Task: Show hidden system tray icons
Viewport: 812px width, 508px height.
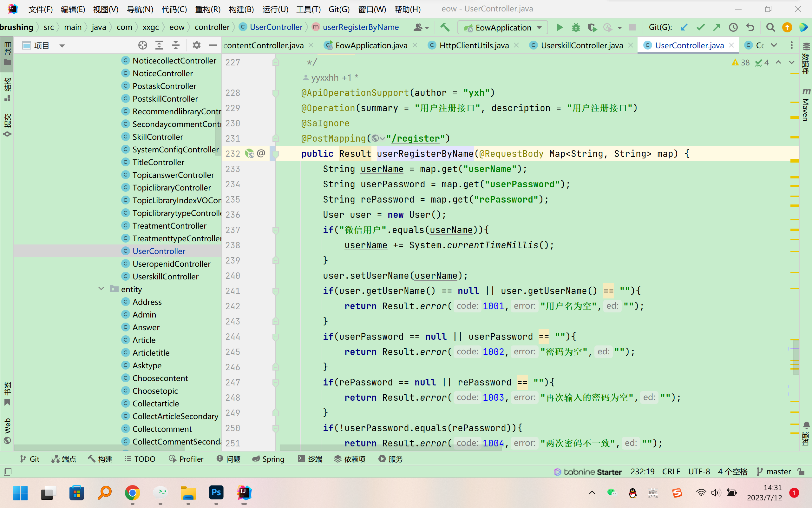Action: [592, 493]
